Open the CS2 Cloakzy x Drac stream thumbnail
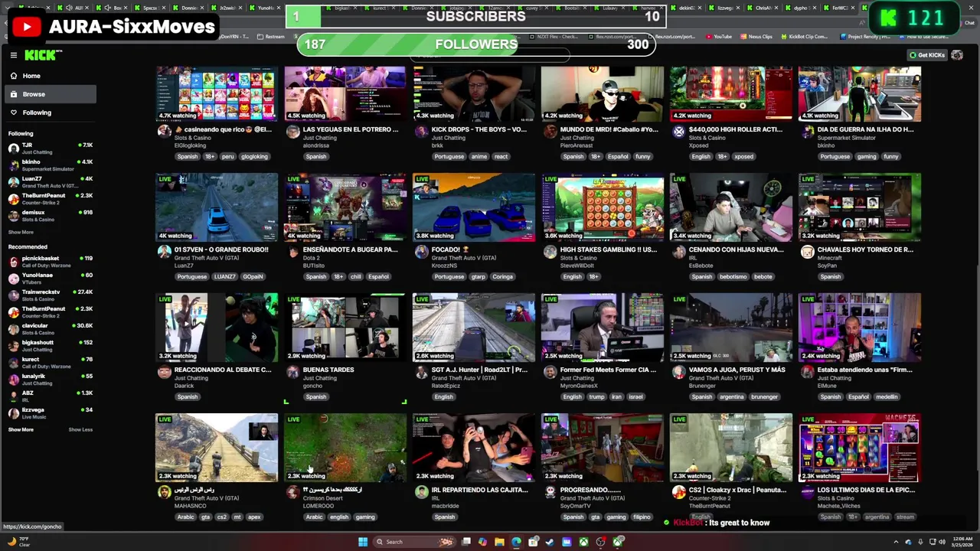The width and height of the screenshot is (980, 551). coord(731,448)
